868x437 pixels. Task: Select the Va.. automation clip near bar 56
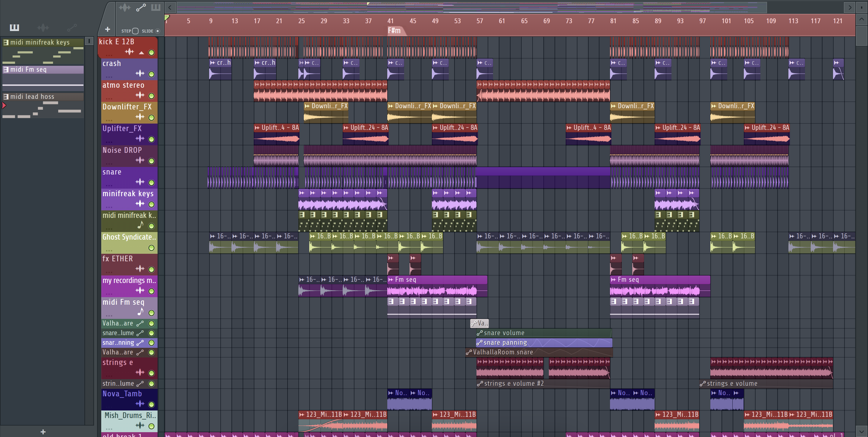pos(480,323)
